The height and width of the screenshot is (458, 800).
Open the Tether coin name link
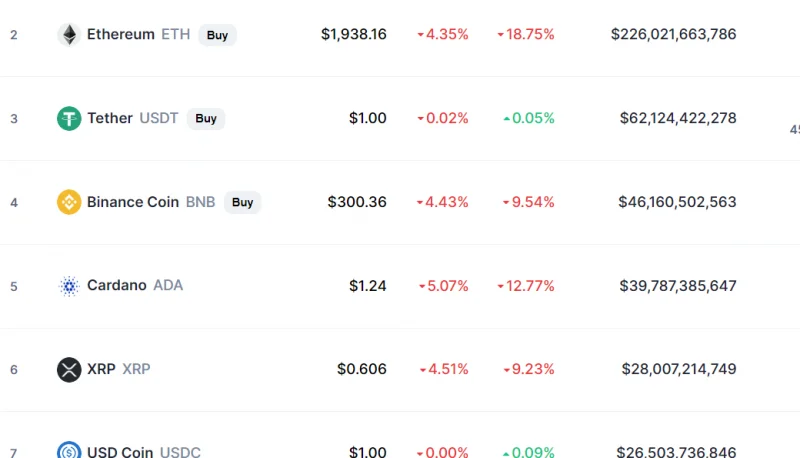pyautogui.click(x=110, y=118)
